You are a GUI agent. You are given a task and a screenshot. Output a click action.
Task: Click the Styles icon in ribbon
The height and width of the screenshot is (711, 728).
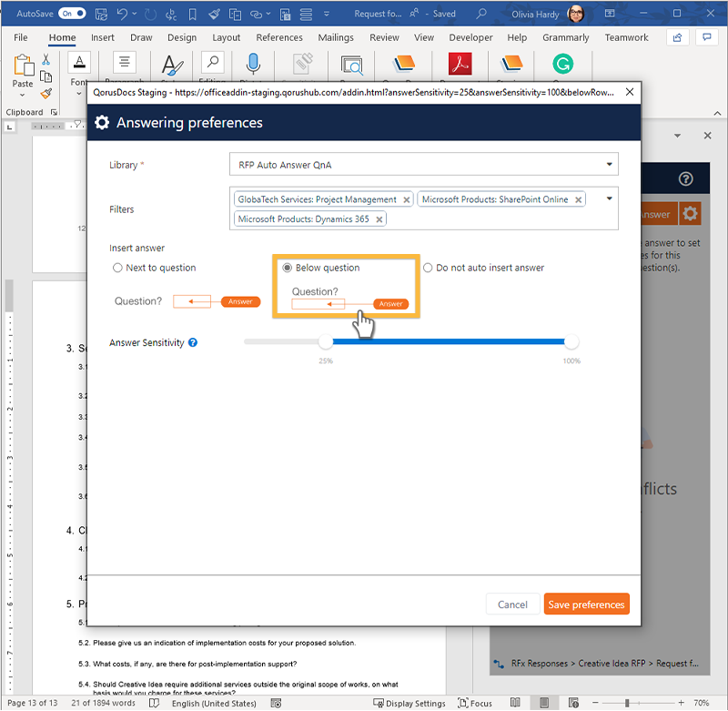tap(172, 65)
